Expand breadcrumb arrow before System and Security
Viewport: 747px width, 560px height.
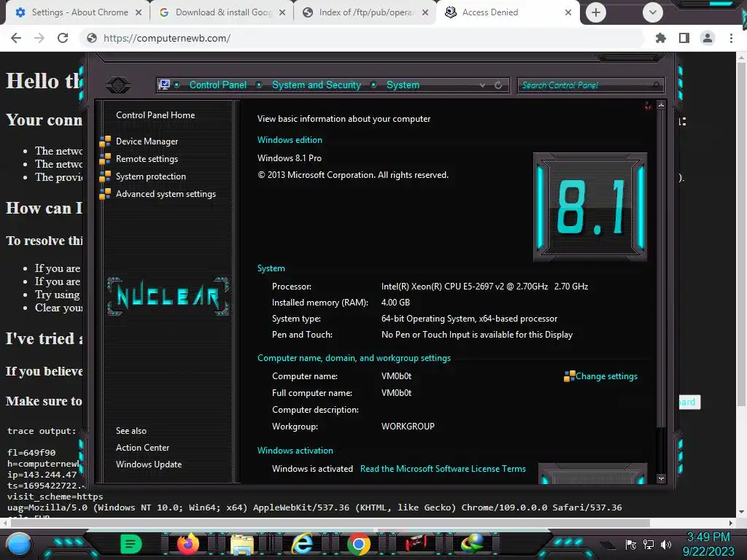point(259,85)
